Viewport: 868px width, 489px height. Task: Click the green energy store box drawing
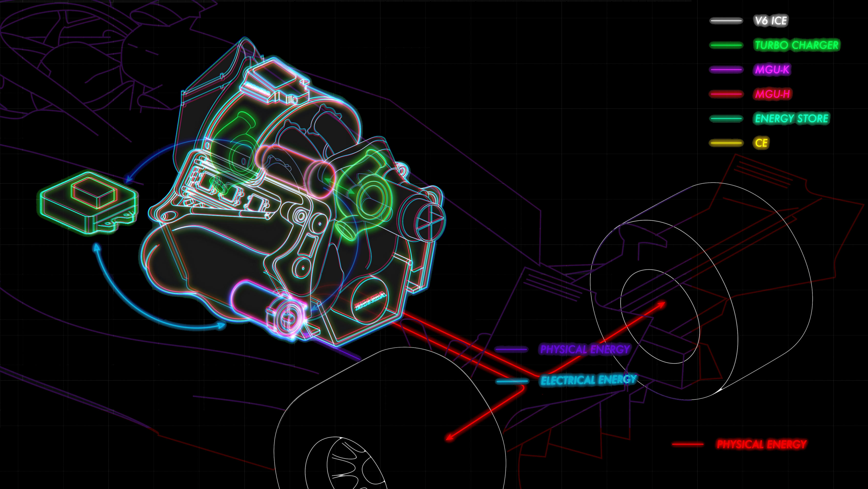pyautogui.click(x=88, y=202)
